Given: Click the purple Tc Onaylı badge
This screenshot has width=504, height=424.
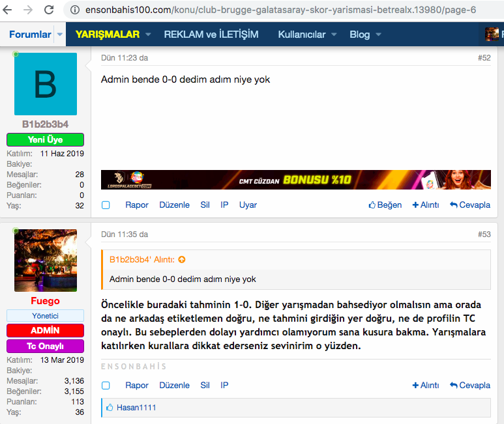Looking at the screenshot, I should [46, 346].
